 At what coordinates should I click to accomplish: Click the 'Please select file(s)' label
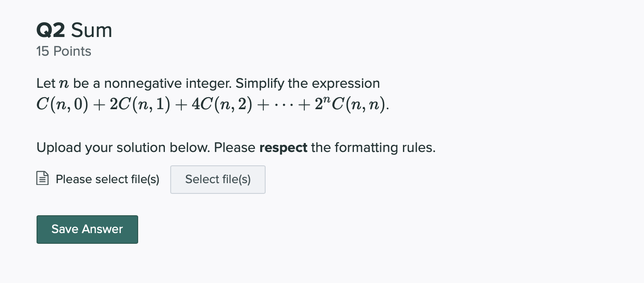point(107,179)
